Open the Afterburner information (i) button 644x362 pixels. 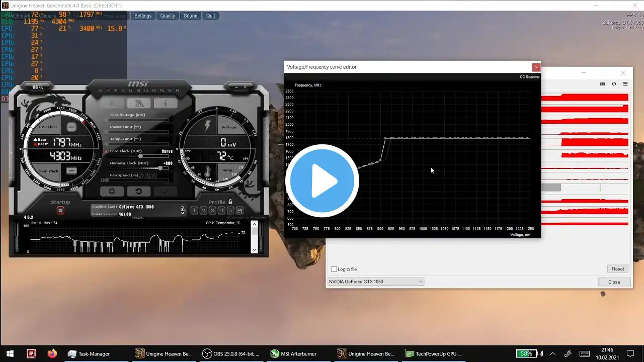(165, 103)
